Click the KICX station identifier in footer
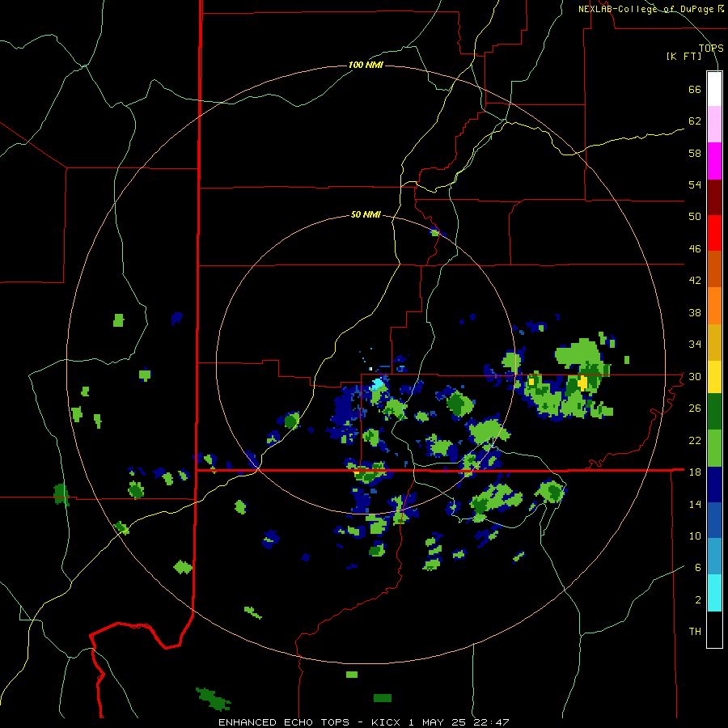This screenshot has width=728, height=728. click(387, 722)
